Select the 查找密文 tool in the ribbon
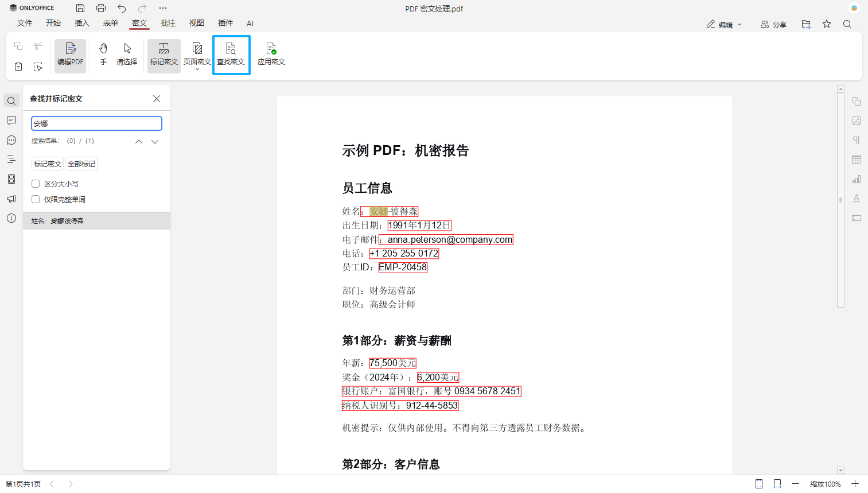 point(231,55)
